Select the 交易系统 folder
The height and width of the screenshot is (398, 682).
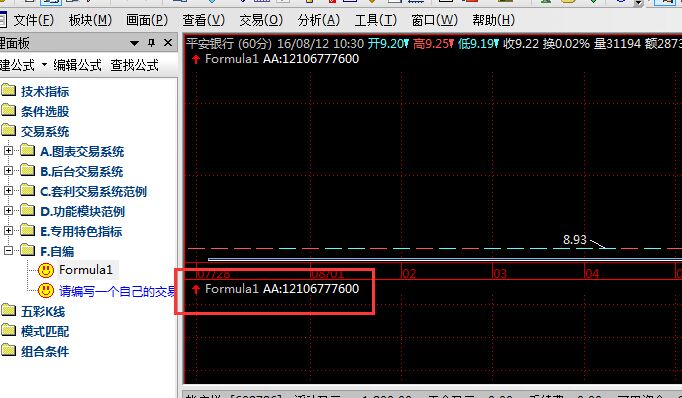point(45,131)
